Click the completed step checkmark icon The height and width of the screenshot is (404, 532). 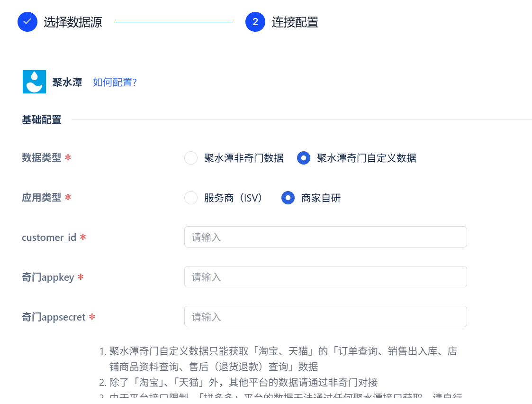[x=27, y=22]
